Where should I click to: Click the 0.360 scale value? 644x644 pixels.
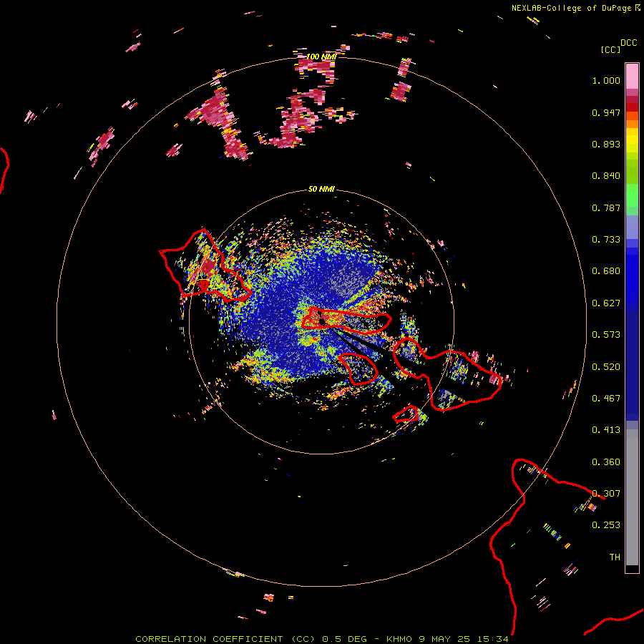[x=606, y=462]
